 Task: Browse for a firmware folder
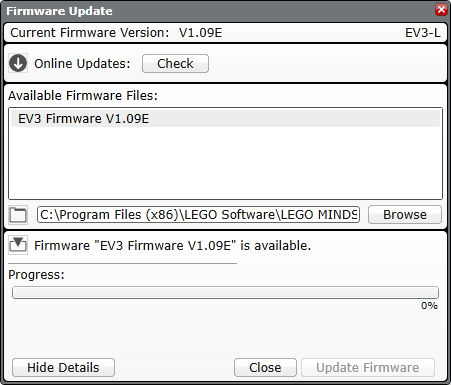pos(405,214)
